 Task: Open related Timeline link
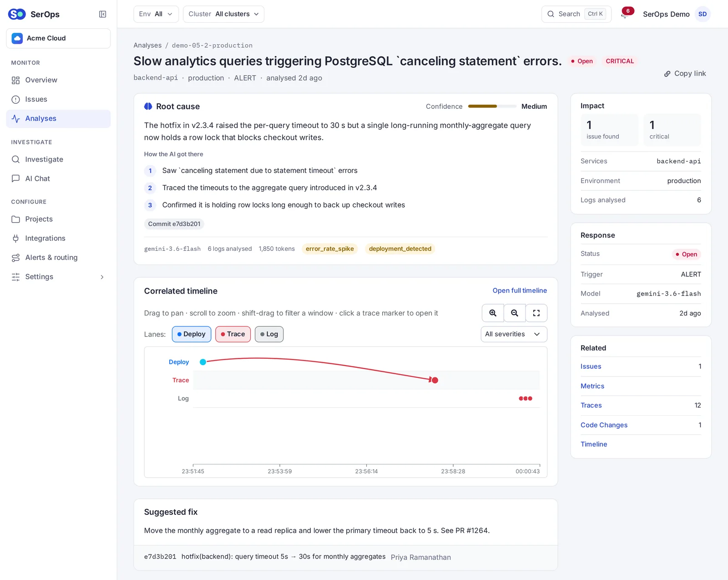(594, 444)
